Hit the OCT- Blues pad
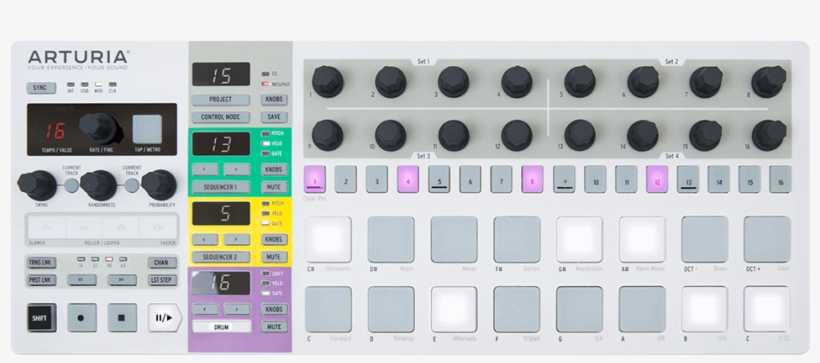Image resolution: width=820 pixels, height=363 pixels. (x=704, y=240)
